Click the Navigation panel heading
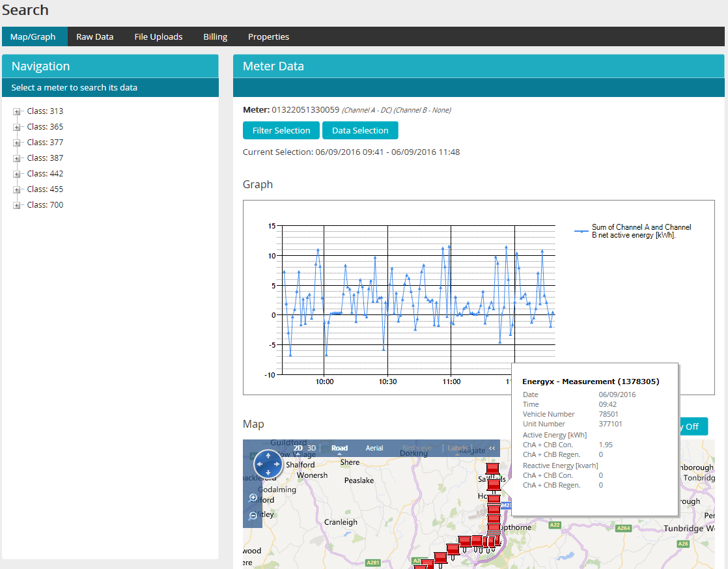 tap(41, 66)
